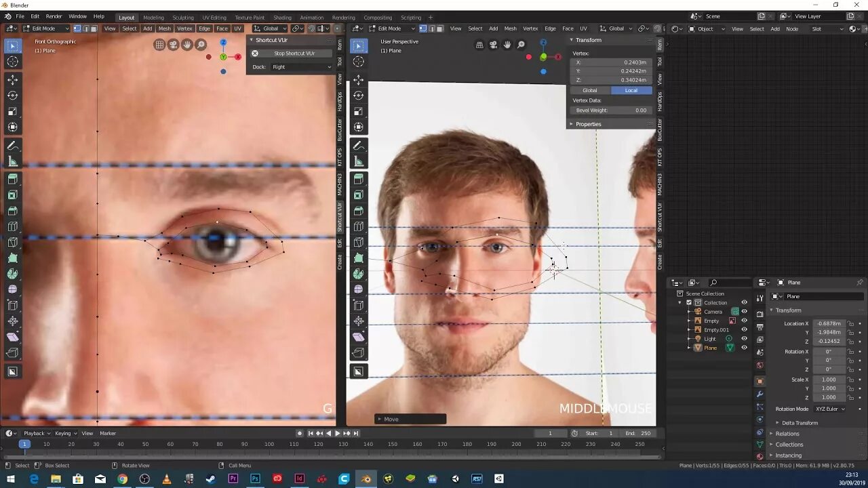Play the timeline animation
The image size is (868, 488).
[x=337, y=433]
